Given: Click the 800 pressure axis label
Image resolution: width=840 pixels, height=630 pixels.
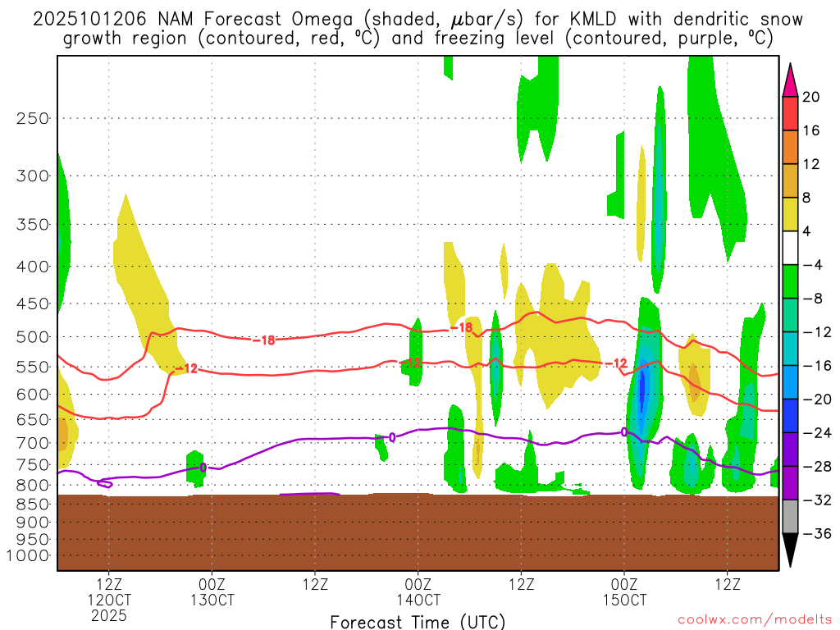Looking at the screenshot, I should [33, 486].
